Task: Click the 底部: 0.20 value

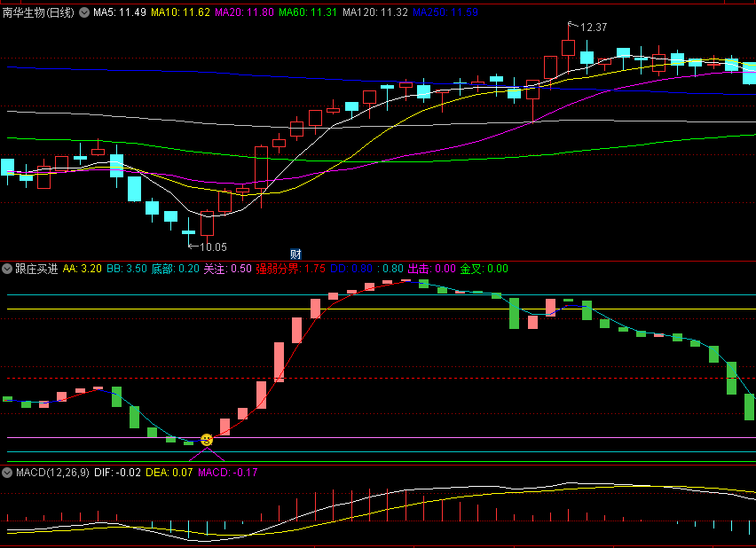Action: point(175,269)
